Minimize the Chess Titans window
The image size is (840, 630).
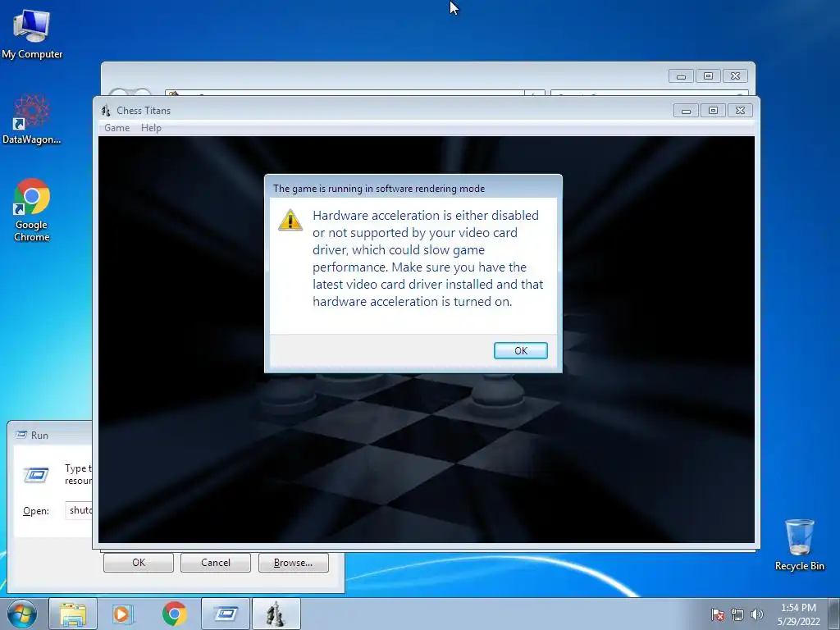tap(686, 111)
